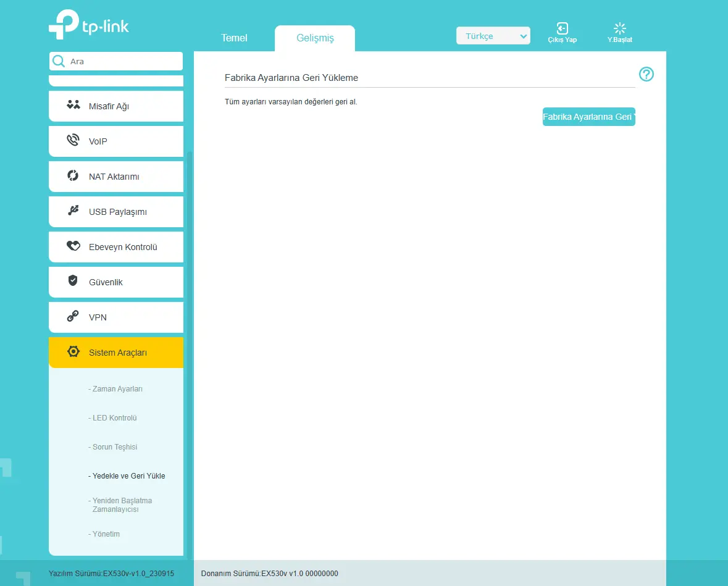Viewport: 728px width, 586px height.
Task: Select the Gelişmiş tab
Action: click(x=315, y=38)
